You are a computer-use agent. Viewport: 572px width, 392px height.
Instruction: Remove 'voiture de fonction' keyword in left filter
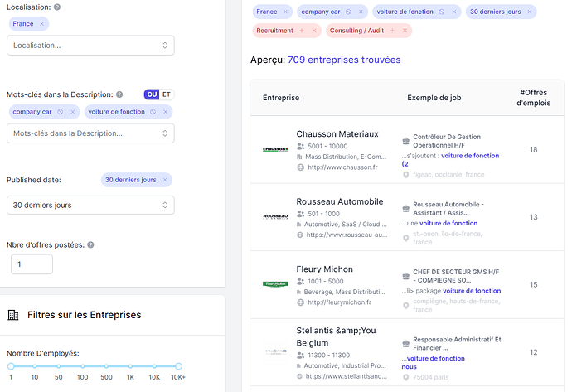coord(165,112)
